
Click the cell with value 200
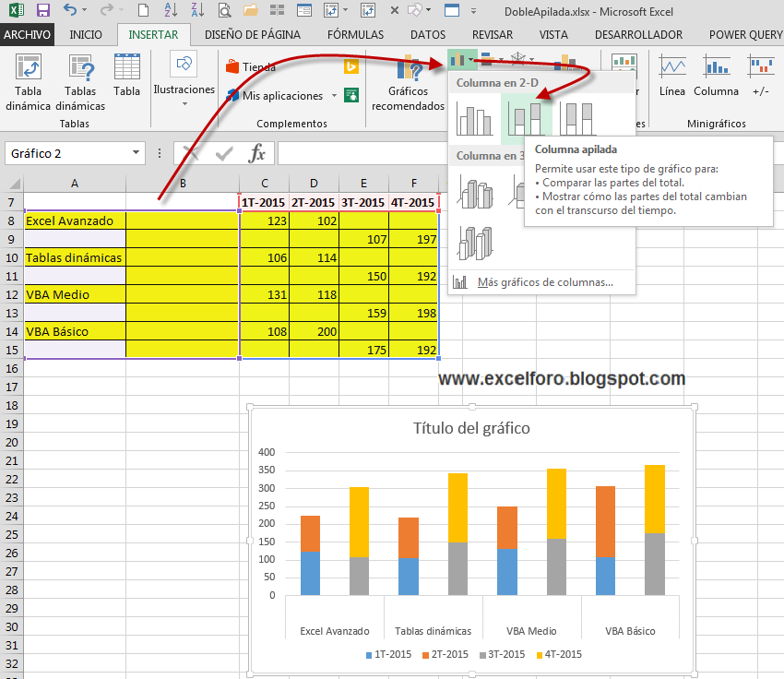click(x=314, y=331)
